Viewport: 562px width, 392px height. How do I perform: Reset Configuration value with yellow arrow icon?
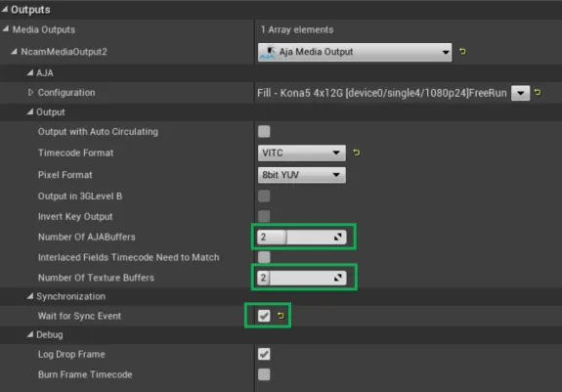click(538, 93)
